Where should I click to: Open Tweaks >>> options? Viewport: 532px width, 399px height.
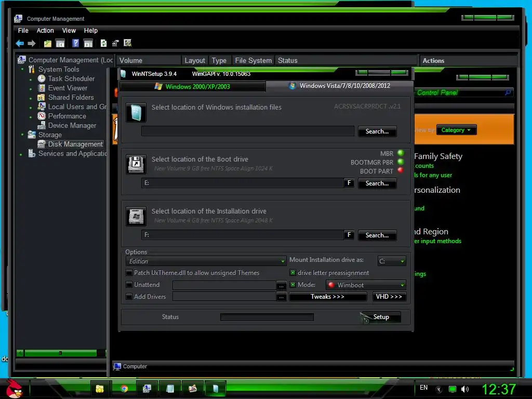327,297
